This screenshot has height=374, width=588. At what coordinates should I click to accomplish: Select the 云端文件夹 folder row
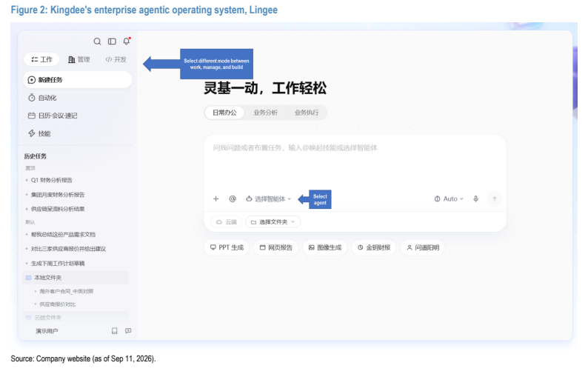tap(76, 318)
